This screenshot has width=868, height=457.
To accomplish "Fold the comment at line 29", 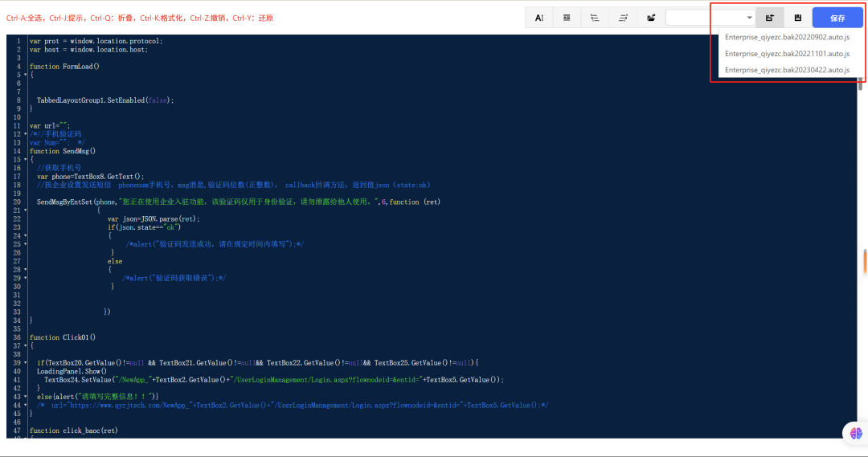I will [x=26, y=278].
